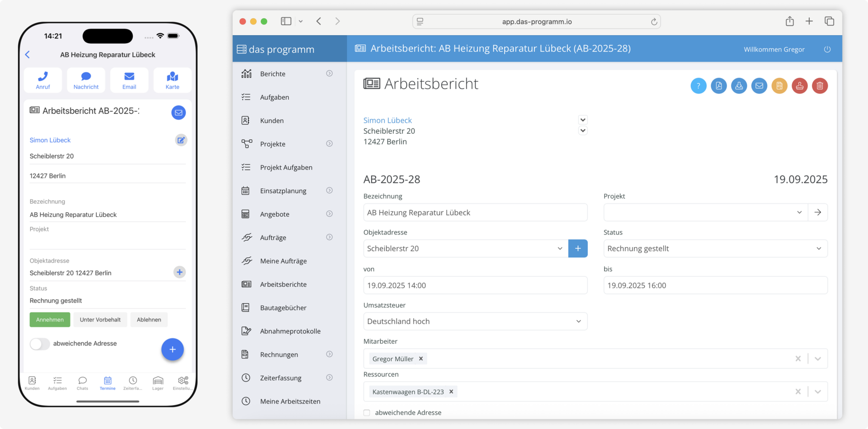Open Arbeitsberichte in the sidebar

click(283, 284)
